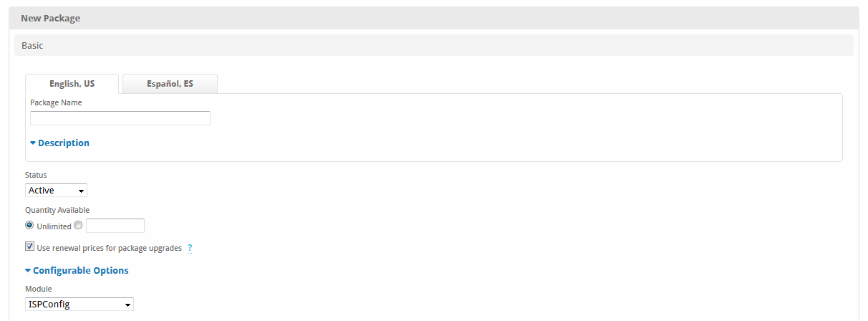Select the Unlimited quantity radio button
This screenshot has width=868, height=321.
29,225
